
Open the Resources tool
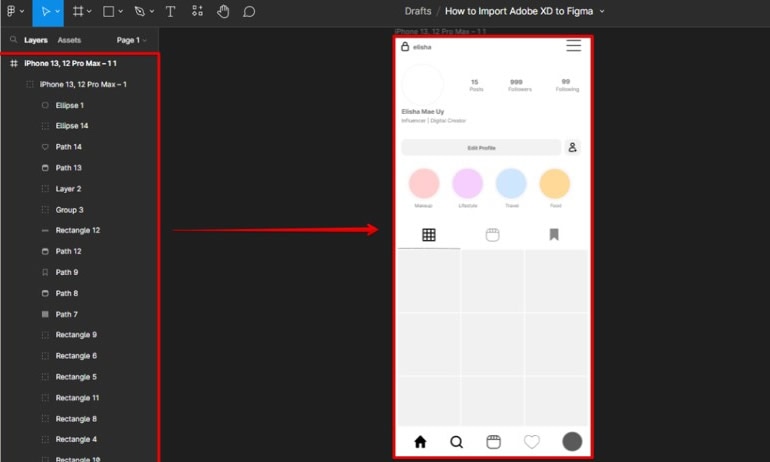pos(197,11)
